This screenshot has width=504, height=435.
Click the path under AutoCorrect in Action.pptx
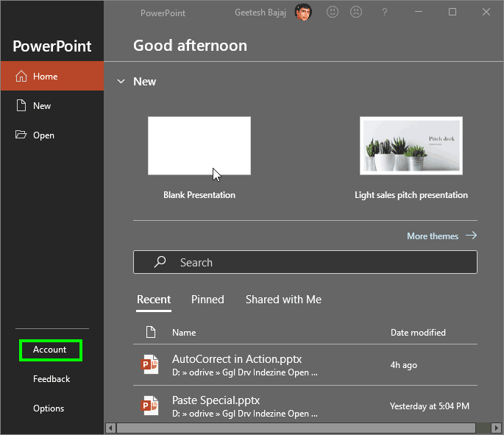click(244, 372)
